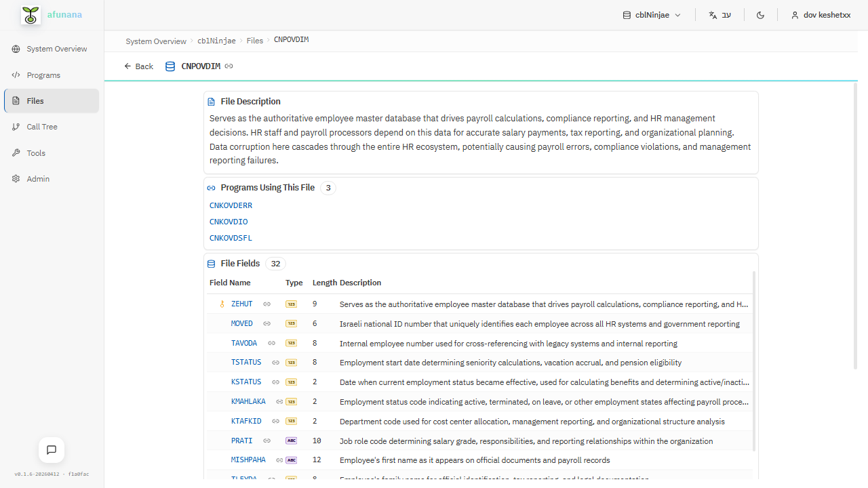Copy the link for the ZEHUT field

(x=267, y=304)
